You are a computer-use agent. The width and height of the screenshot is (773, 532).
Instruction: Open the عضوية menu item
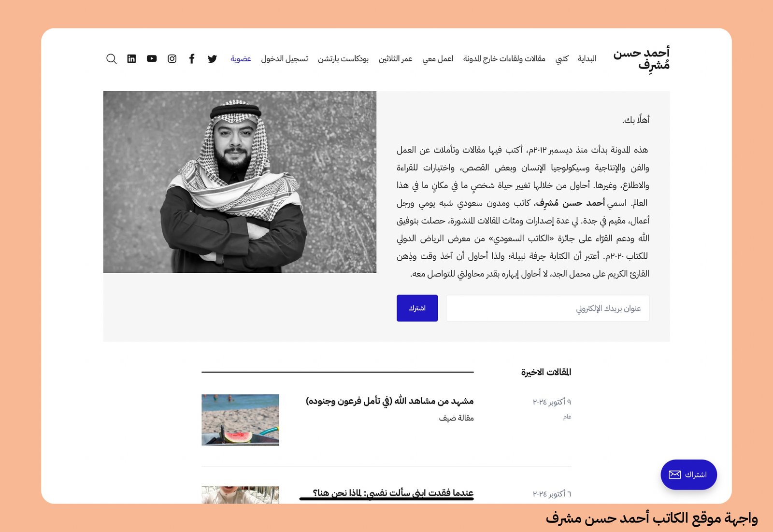[x=241, y=59]
